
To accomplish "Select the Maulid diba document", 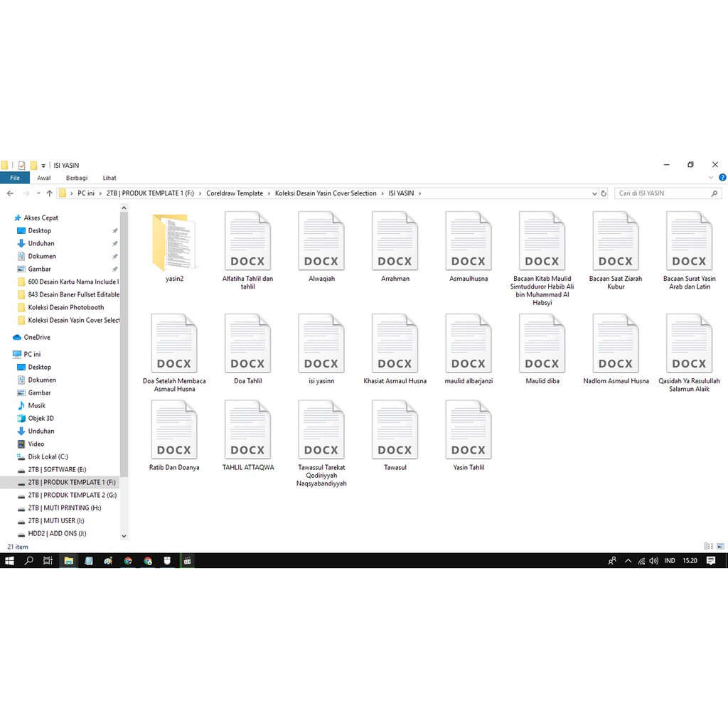I will click(542, 346).
